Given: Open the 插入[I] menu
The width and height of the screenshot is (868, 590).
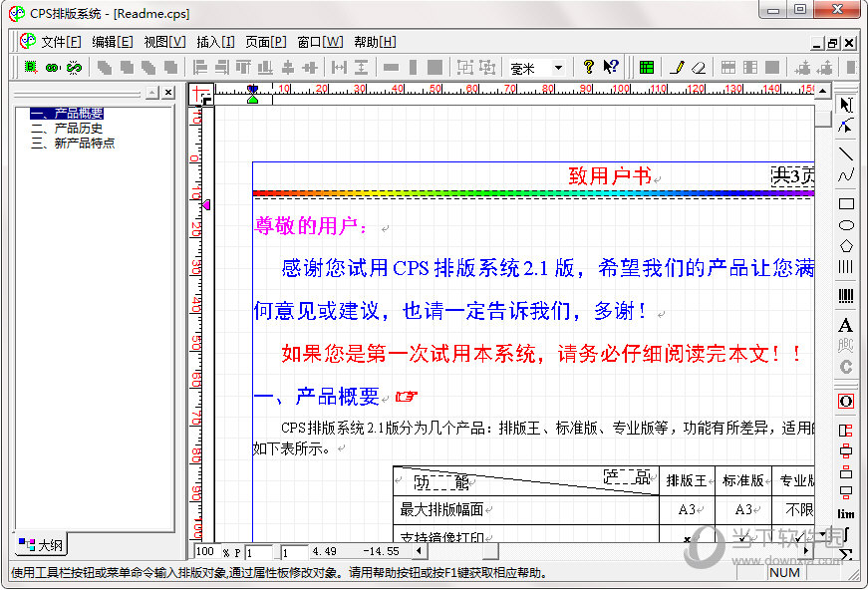Looking at the screenshot, I should click(x=215, y=42).
